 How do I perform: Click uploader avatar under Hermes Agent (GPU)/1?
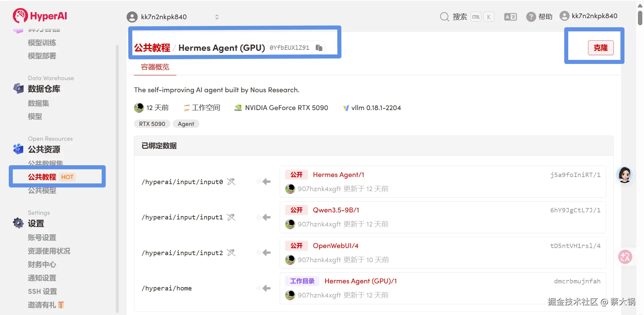[290, 295]
